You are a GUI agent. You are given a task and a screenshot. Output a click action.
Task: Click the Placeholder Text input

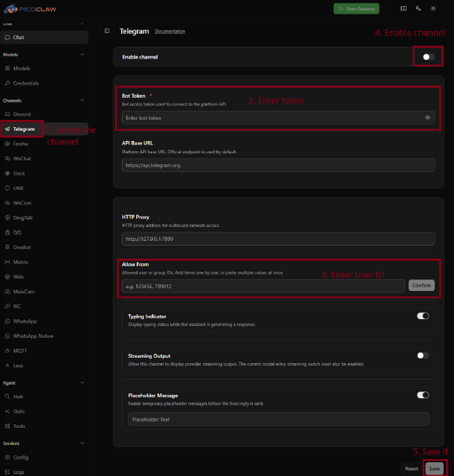279,419
